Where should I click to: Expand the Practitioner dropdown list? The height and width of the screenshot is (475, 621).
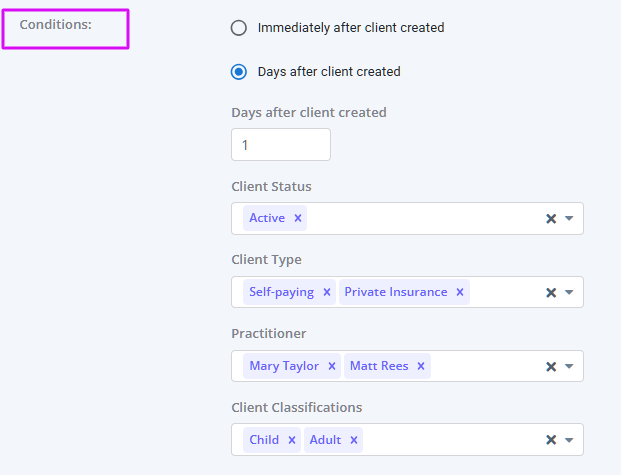tap(569, 367)
